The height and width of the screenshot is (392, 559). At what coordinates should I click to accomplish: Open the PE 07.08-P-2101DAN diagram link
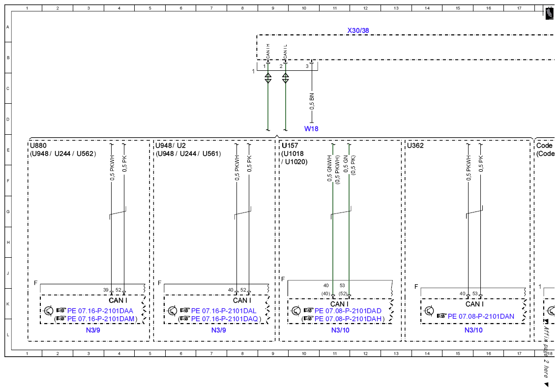(x=481, y=316)
